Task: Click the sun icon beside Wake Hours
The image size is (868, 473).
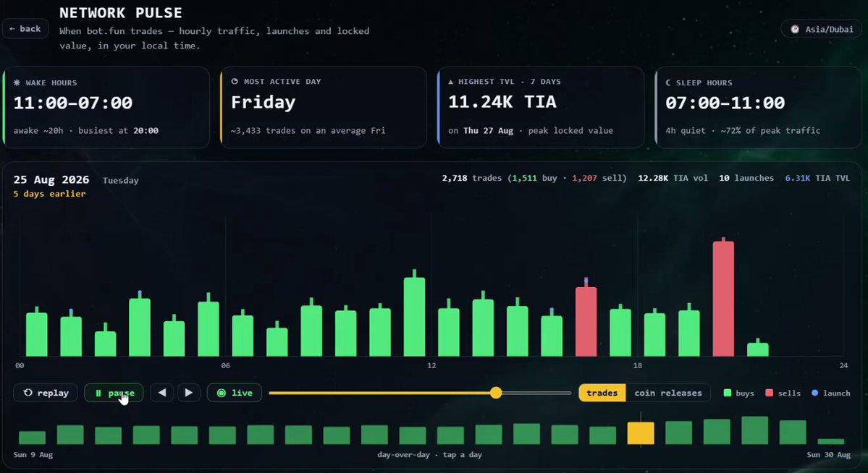Action: point(17,82)
